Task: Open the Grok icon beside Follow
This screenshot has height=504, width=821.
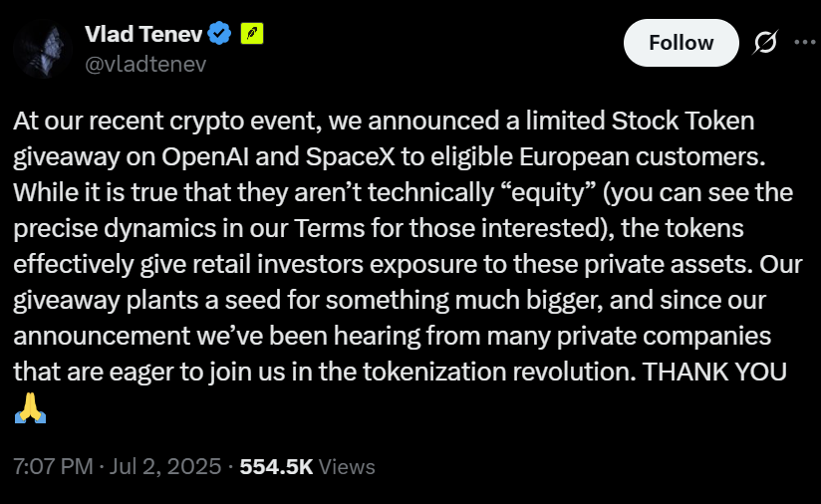Action: coord(765,43)
